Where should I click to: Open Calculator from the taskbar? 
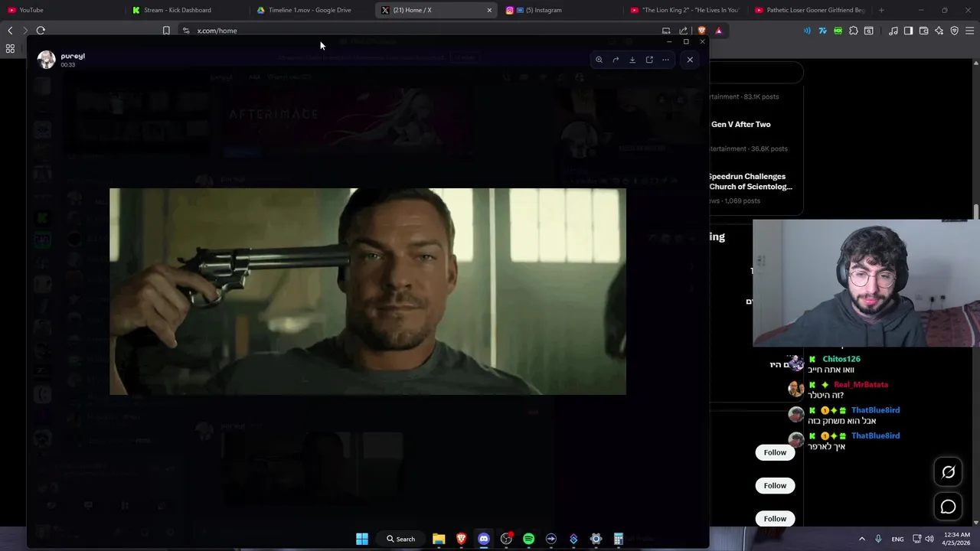pos(619,539)
